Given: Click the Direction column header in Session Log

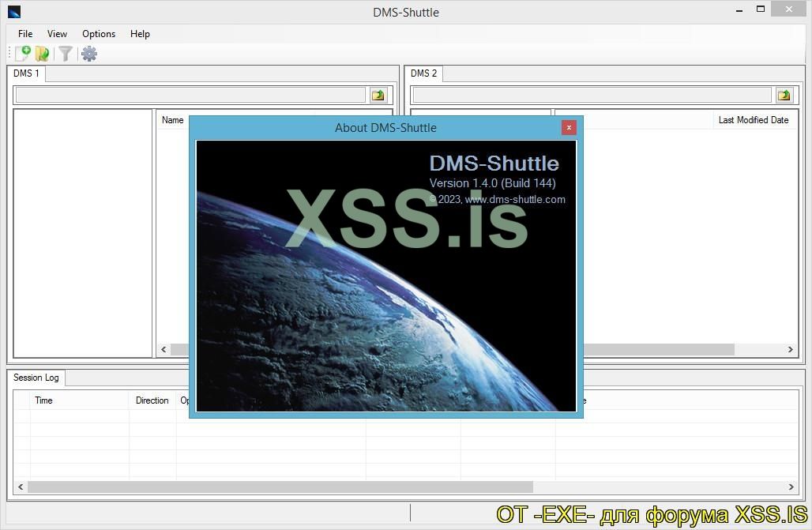Looking at the screenshot, I should coord(152,400).
